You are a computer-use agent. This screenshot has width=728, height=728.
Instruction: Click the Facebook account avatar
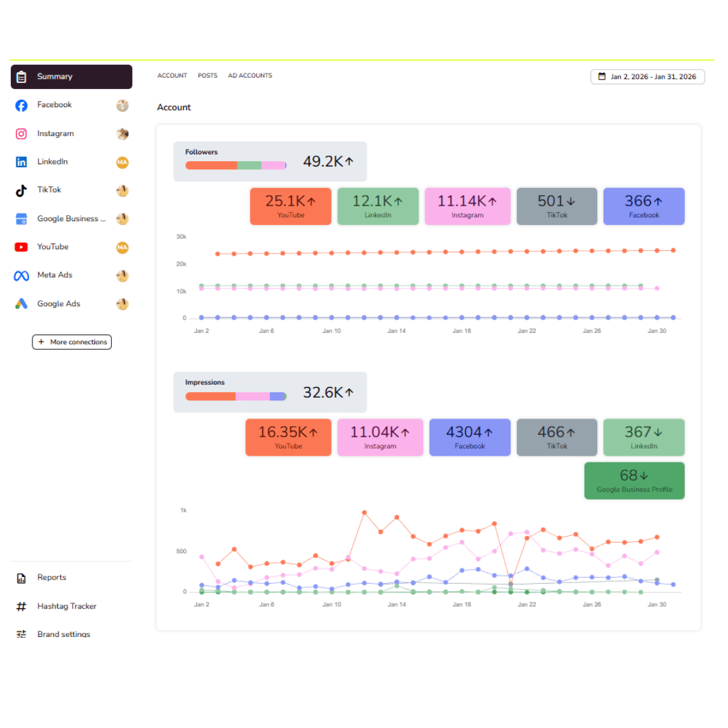123,105
